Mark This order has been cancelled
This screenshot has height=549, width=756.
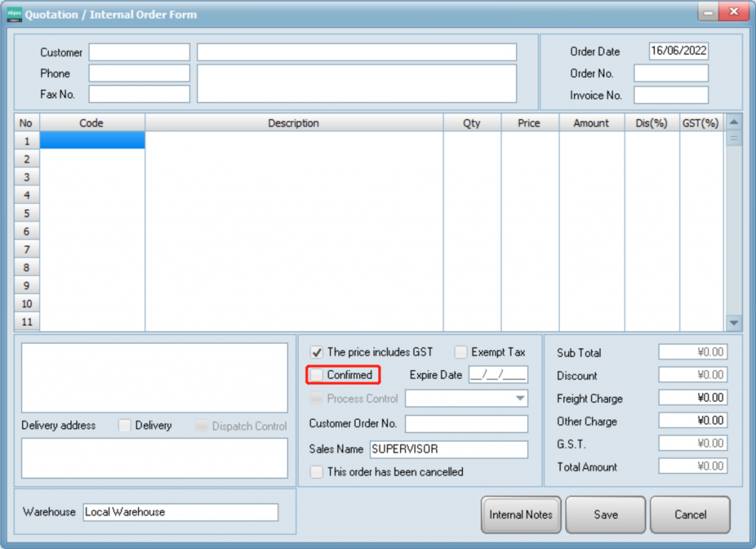(317, 471)
